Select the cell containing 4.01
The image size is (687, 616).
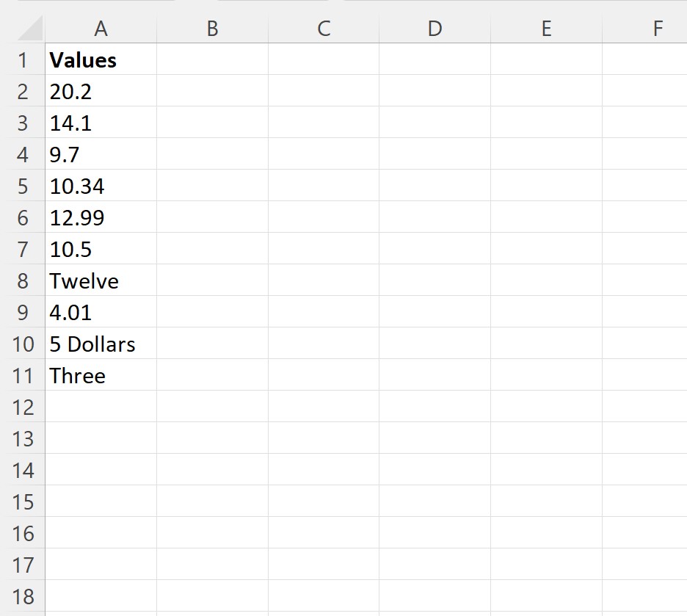(101, 311)
